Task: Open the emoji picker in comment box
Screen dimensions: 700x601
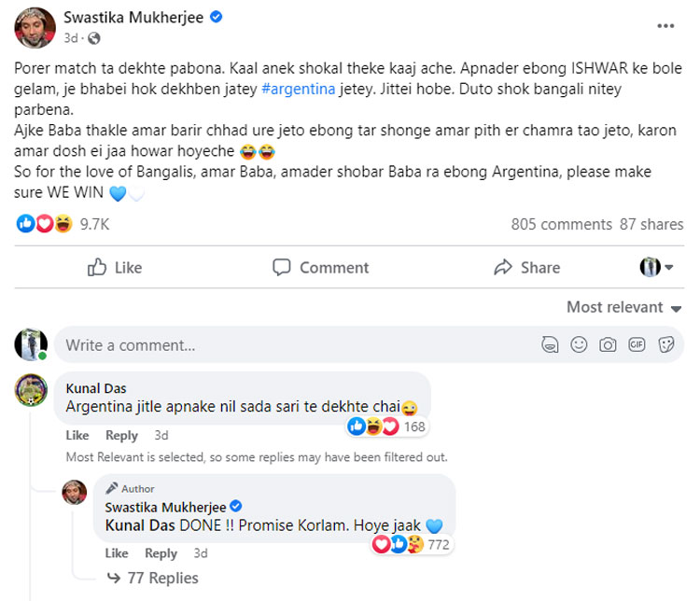Action: 579,344
